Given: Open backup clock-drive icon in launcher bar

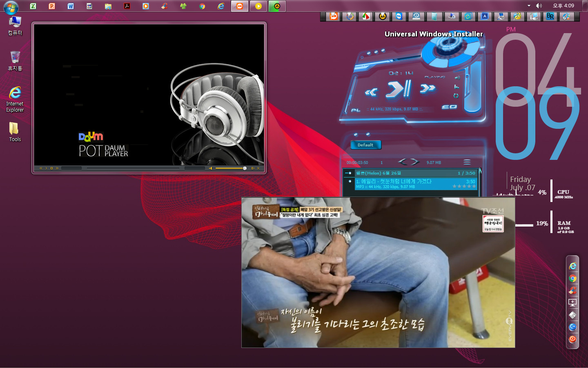Looking at the screenshot, I should (x=416, y=16).
